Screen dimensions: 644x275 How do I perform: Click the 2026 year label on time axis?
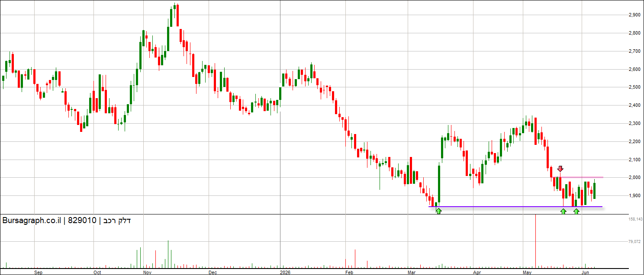click(285, 272)
